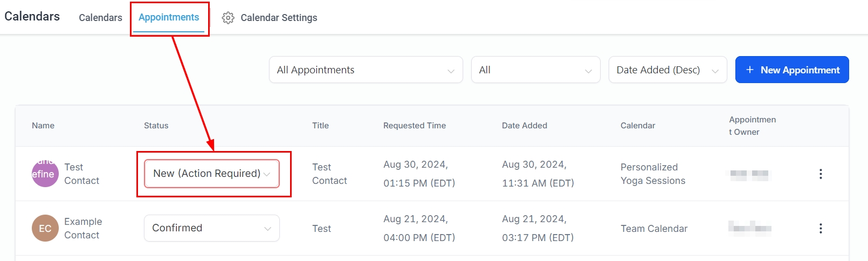Expand the All Appointments filter dropdown
The image size is (868, 261).
click(x=366, y=70)
